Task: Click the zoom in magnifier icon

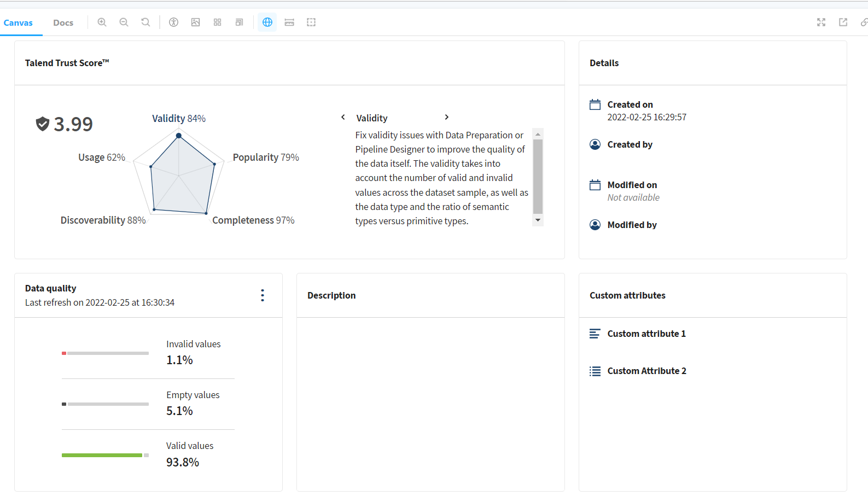Action: (x=102, y=22)
